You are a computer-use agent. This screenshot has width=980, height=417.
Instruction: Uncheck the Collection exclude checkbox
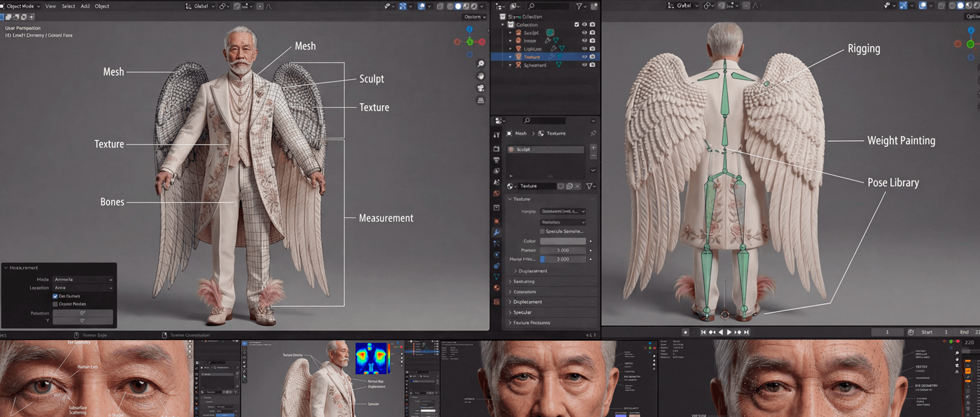577,24
